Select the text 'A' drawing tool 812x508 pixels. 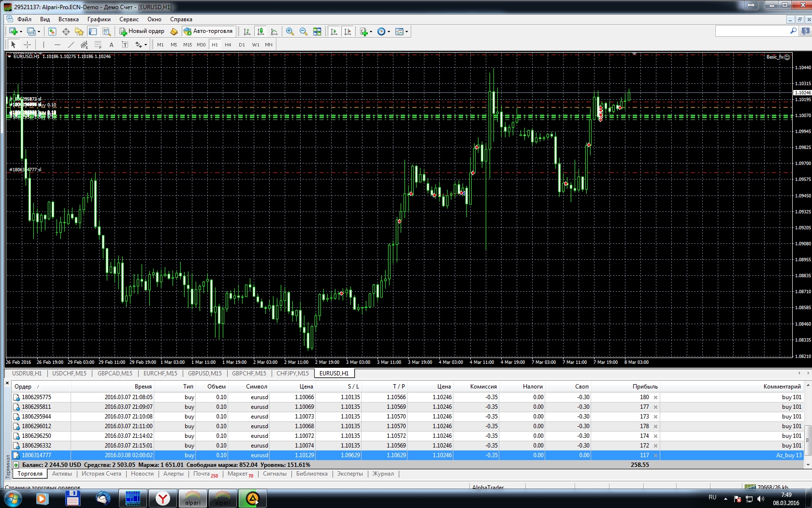111,45
